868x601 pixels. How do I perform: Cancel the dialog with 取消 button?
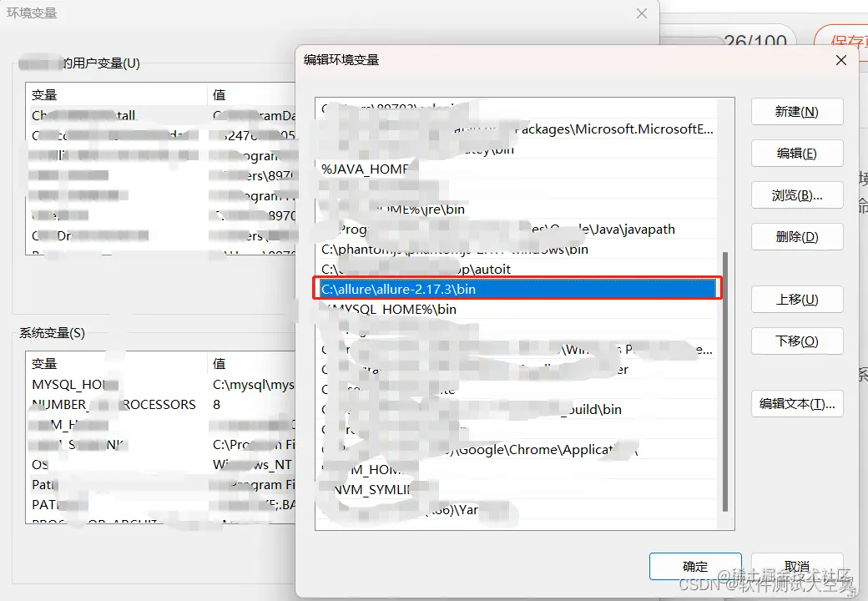click(x=796, y=566)
